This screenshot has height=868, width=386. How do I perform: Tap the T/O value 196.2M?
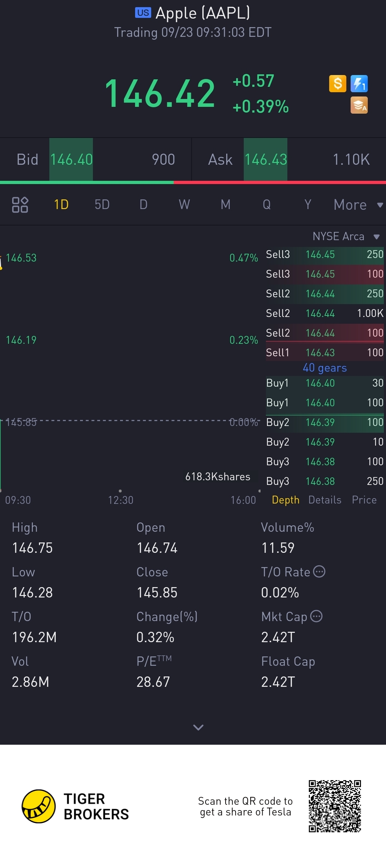coord(34,637)
